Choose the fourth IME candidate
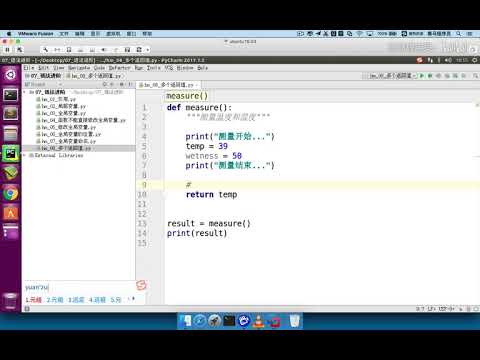 click(97, 300)
